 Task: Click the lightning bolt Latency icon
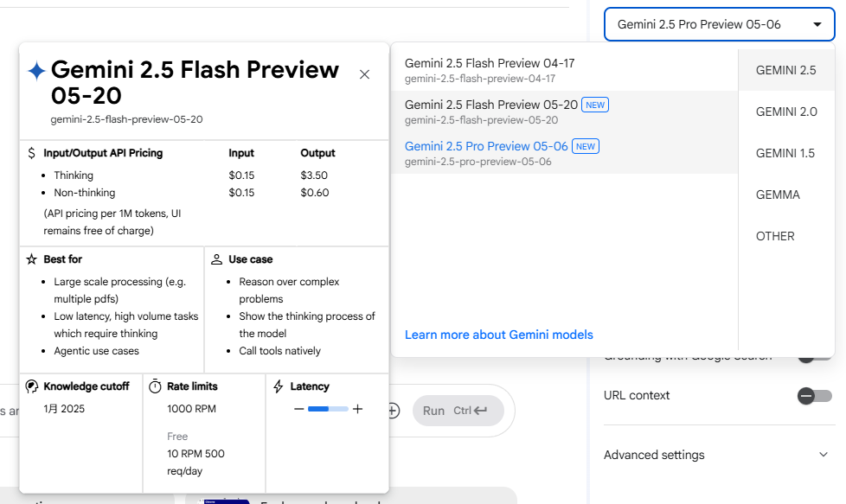[279, 386]
